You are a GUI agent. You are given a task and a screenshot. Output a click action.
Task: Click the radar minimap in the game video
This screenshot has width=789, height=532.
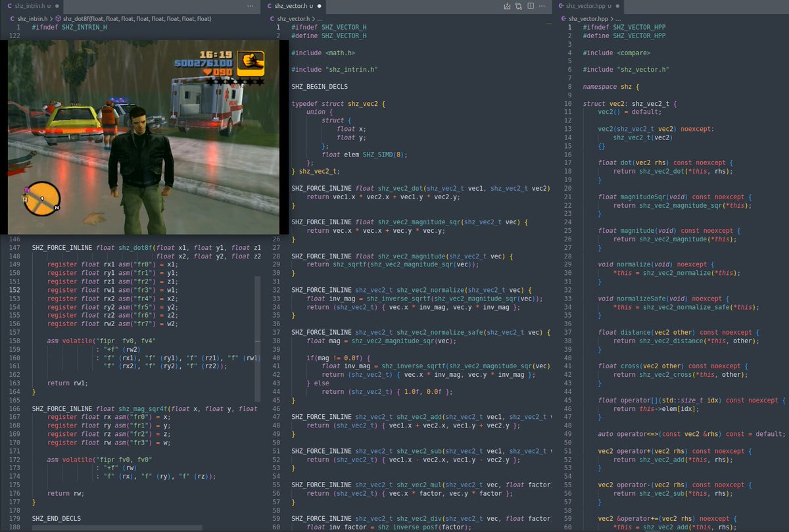click(x=43, y=199)
